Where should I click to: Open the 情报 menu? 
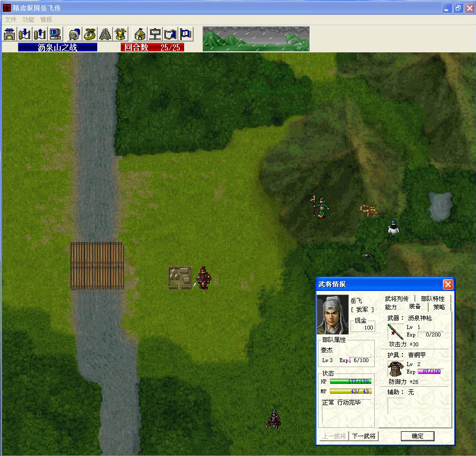pyautogui.click(x=46, y=20)
